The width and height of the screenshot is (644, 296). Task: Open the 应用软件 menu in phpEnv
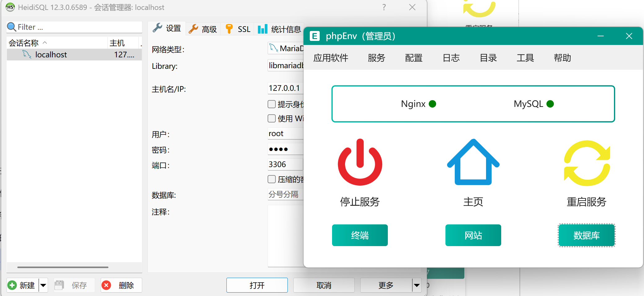point(331,58)
